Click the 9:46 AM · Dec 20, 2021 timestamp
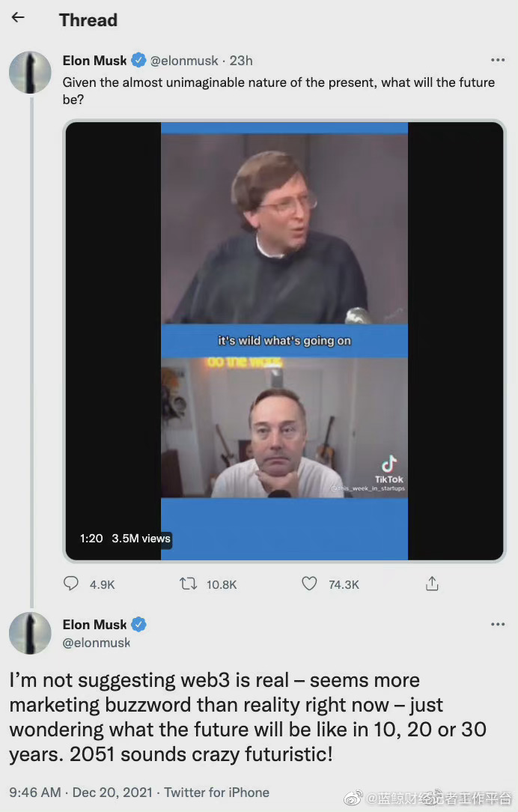The image size is (518, 812). pos(81,792)
